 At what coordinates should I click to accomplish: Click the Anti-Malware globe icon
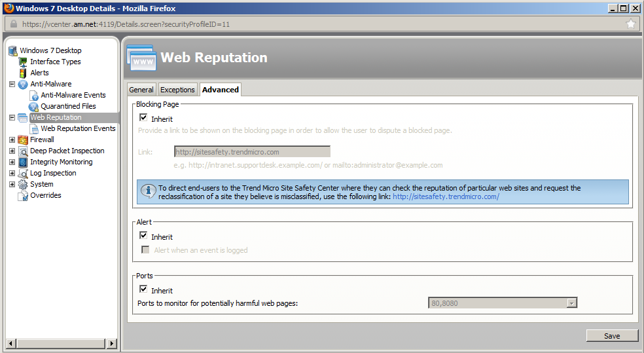[23, 84]
